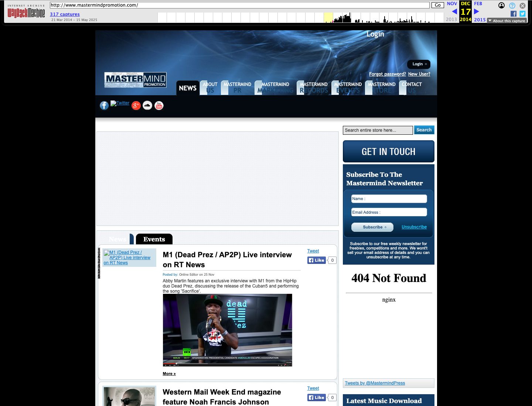Open the Unsubscribe link
This screenshot has width=532, height=406.
[x=414, y=227]
